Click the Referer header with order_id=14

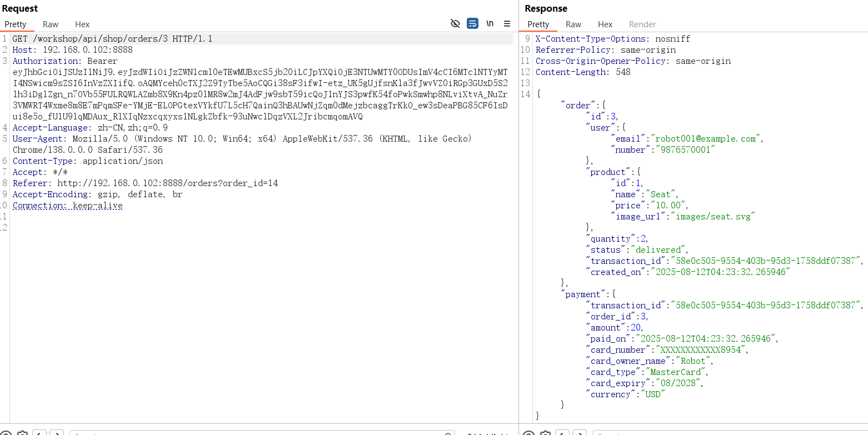tap(145, 183)
